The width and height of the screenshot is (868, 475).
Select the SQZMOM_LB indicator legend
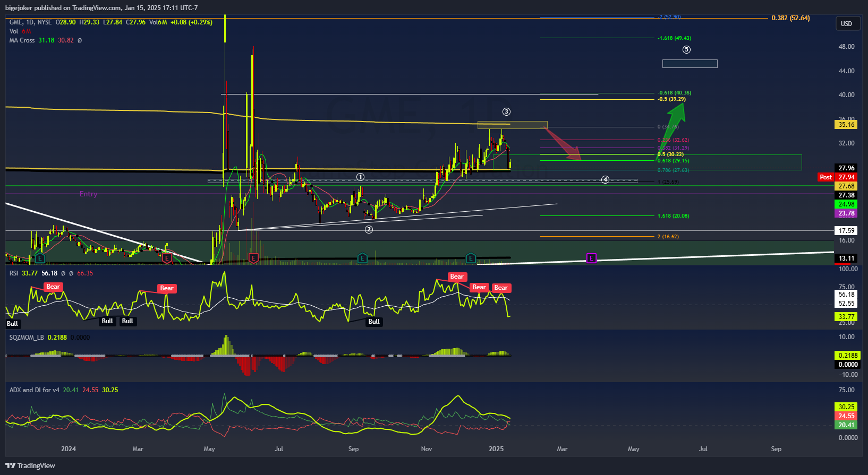[27, 338]
